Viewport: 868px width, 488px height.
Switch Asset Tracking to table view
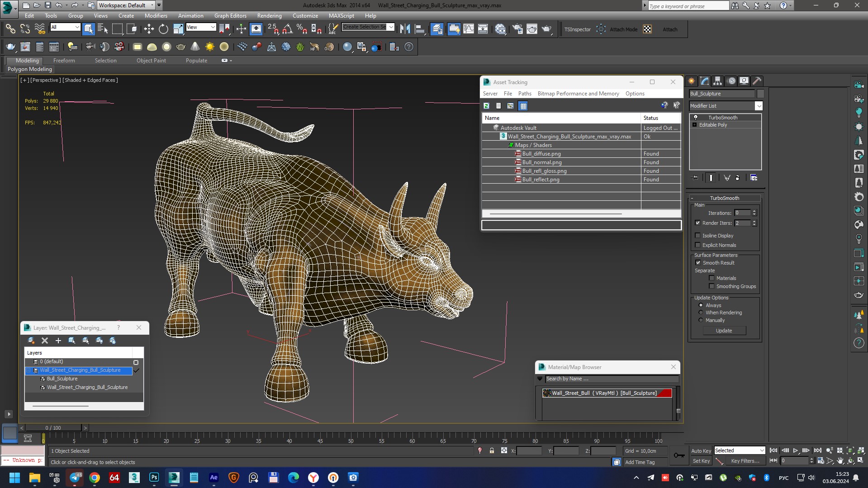point(523,106)
